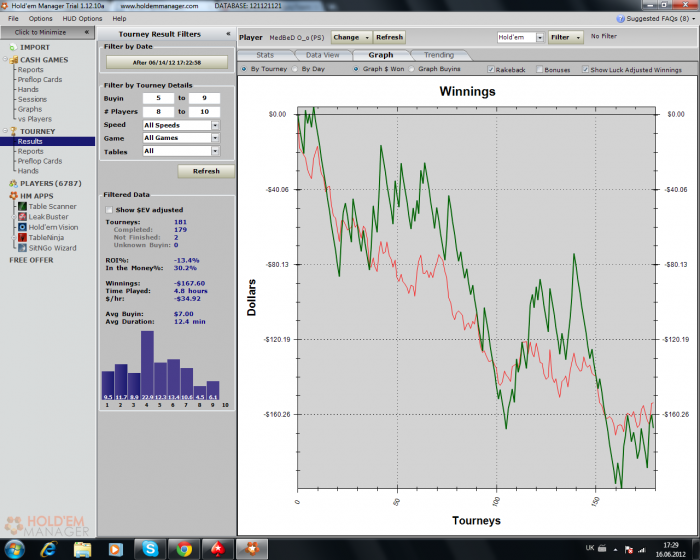The width and height of the screenshot is (700, 560).
Task: Launch LeakBuster app icon
Action: 22,217
